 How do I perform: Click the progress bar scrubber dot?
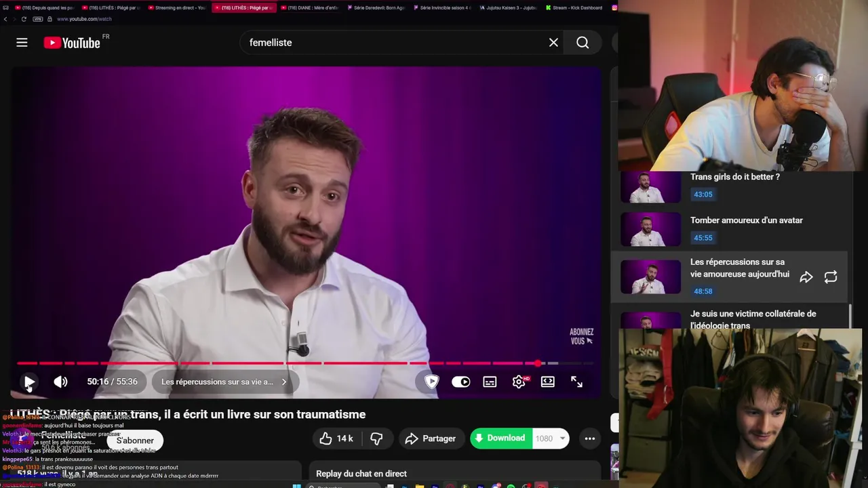click(538, 363)
